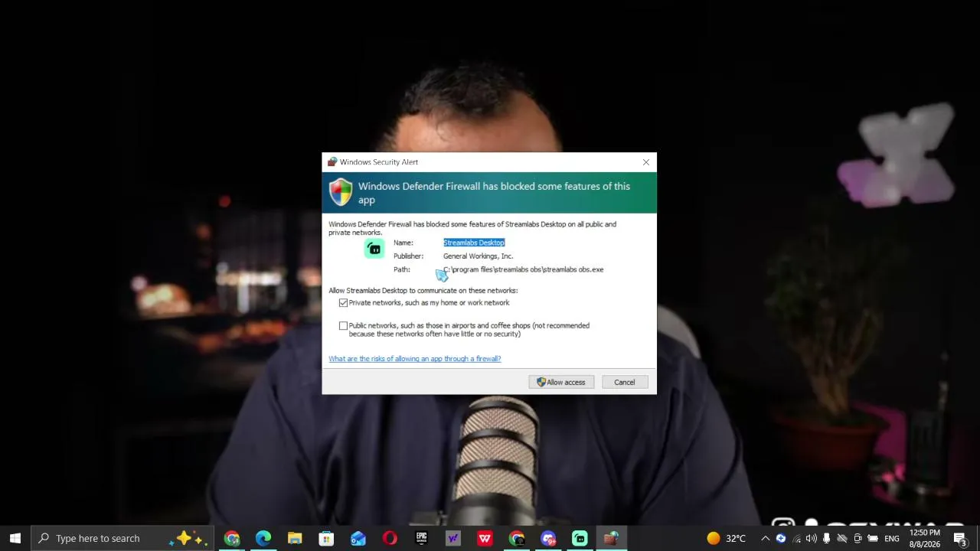Open the 32°C weather widget
The width and height of the screenshot is (980, 551).
(726, 539)
